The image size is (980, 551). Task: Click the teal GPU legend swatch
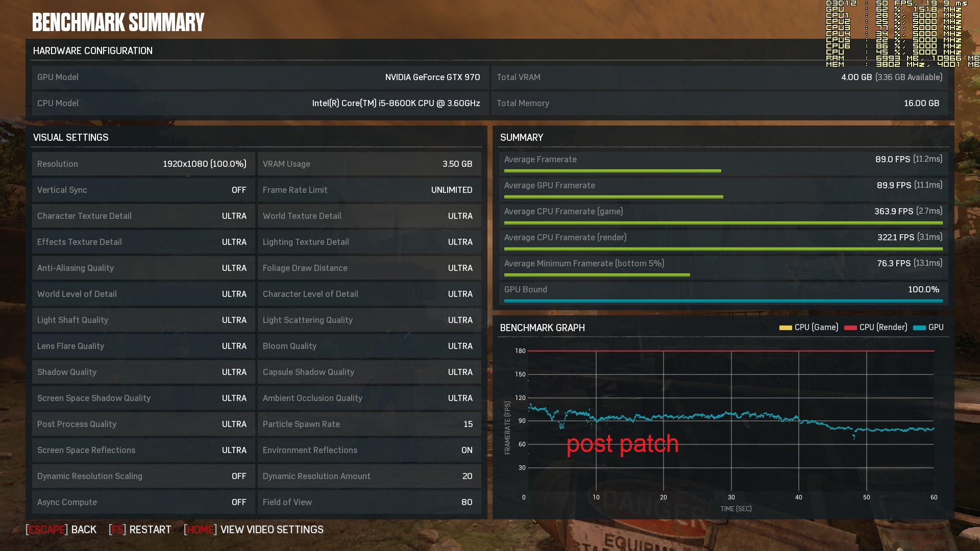tap(919, 328)
